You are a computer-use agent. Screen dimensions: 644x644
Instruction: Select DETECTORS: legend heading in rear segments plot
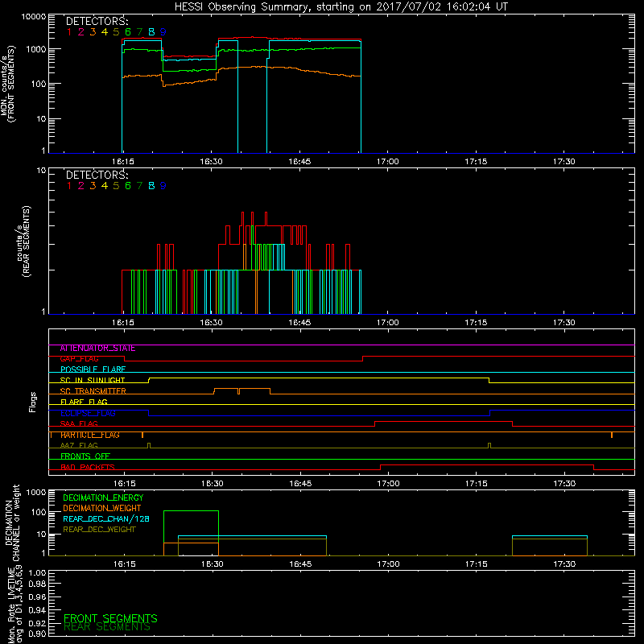pos(97,175)
